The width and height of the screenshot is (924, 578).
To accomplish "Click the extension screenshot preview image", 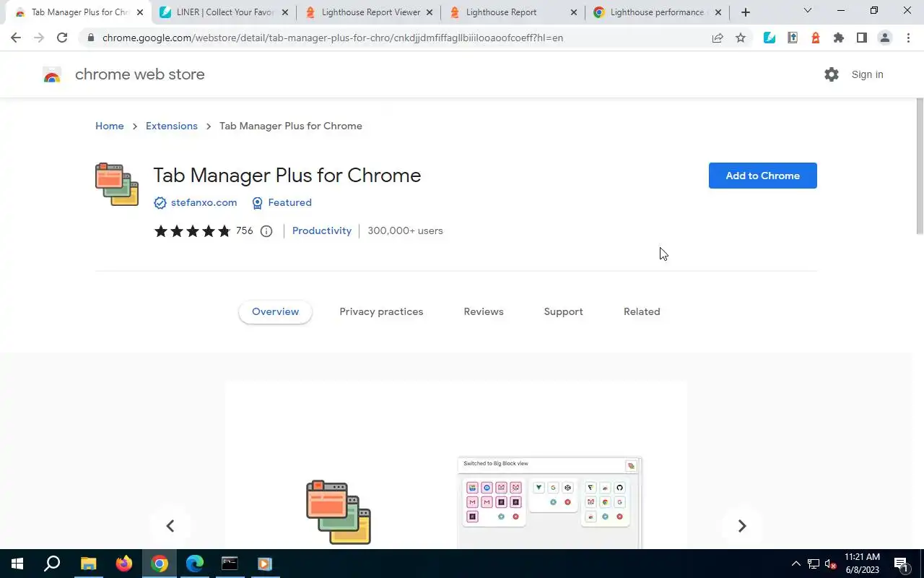I will 456,465.
